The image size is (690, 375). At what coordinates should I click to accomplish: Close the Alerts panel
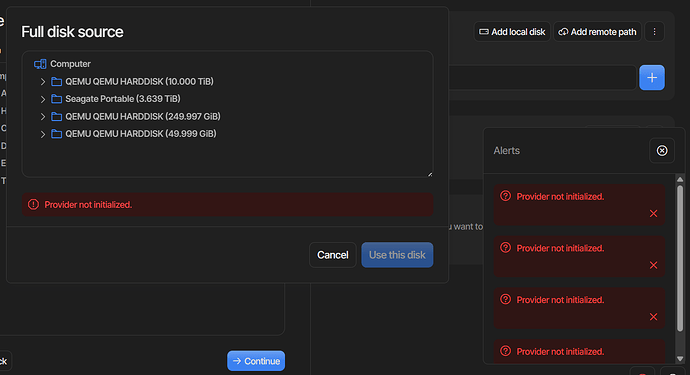pyautogui.click(x=662, y=151)
